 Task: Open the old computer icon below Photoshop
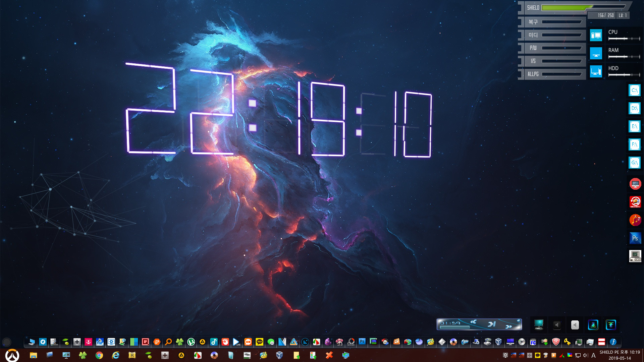[635, 256]
